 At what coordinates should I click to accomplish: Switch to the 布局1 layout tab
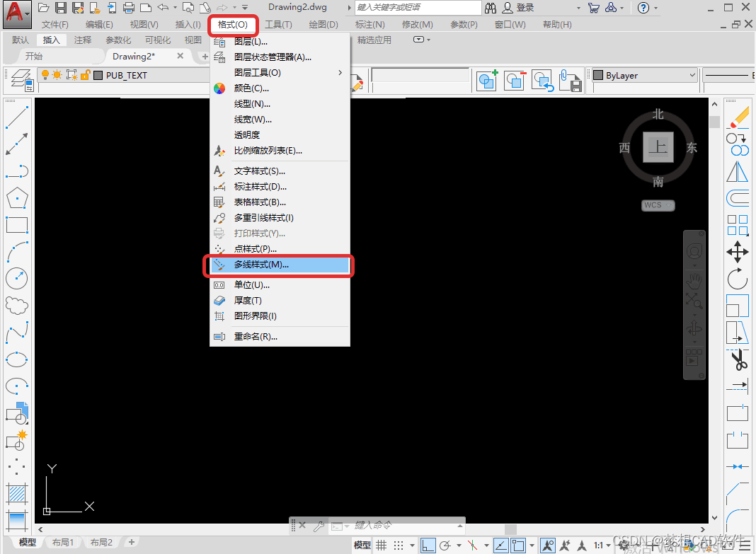click(63, 543)
